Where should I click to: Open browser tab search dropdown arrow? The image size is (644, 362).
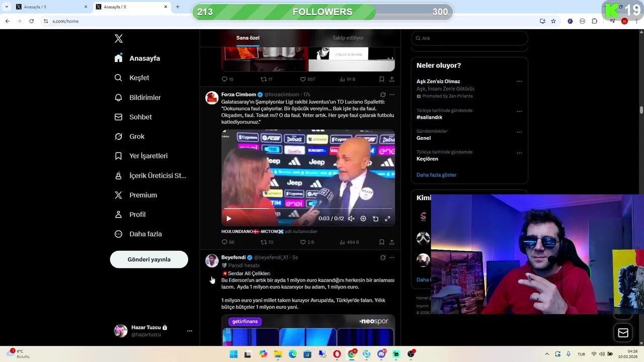point(7,7)
